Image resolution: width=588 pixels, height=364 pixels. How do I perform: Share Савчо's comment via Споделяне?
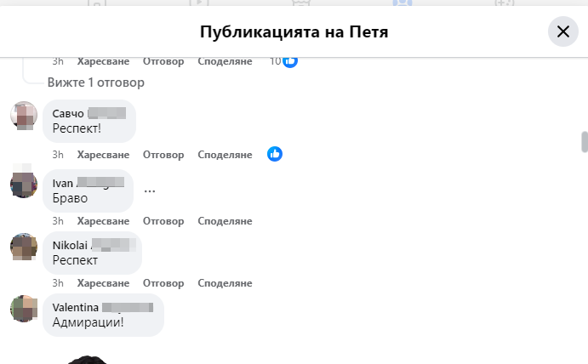[x=225, y=155]
